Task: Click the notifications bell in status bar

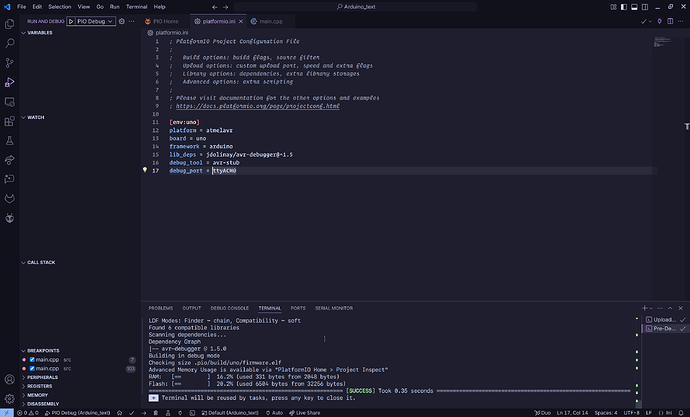Action: tap(681, 413)
